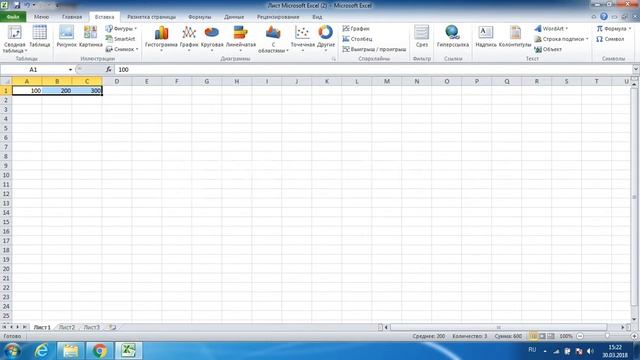Open Signature Line (Строка подписи) dropdown
Viewport: 640px width, 360px height.
(x=561, y=39)
